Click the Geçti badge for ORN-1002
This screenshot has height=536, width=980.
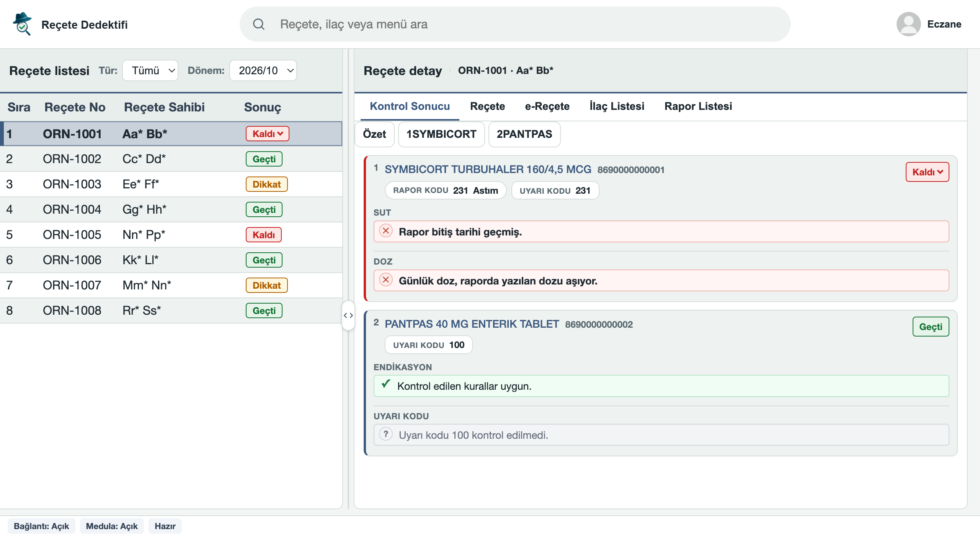(264, 159)
